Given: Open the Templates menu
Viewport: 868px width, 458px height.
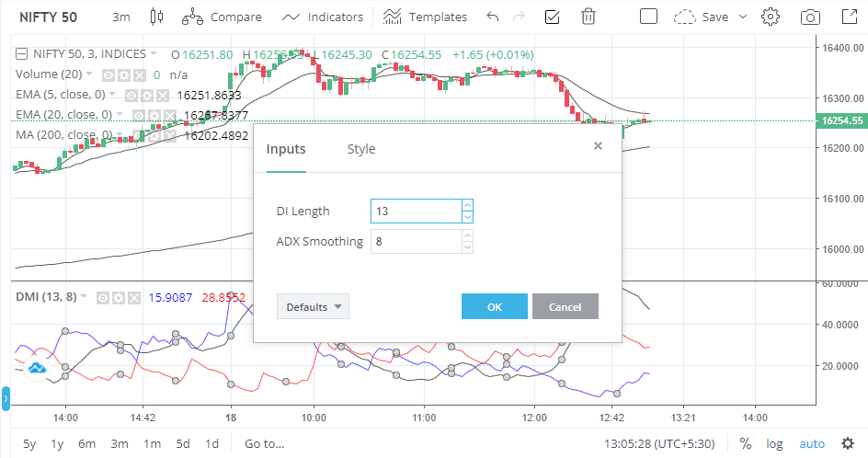Looking at the screenshot, I should [x=425, y=17].
